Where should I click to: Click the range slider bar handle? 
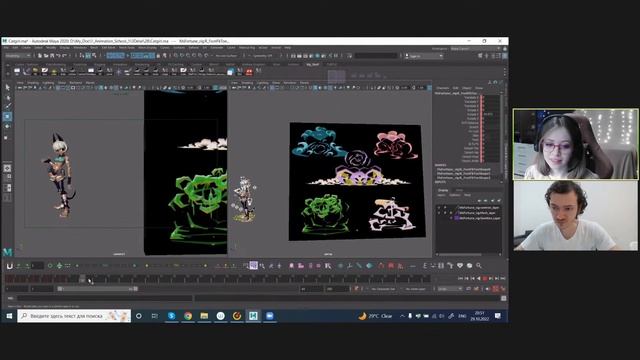pos(97,289)
